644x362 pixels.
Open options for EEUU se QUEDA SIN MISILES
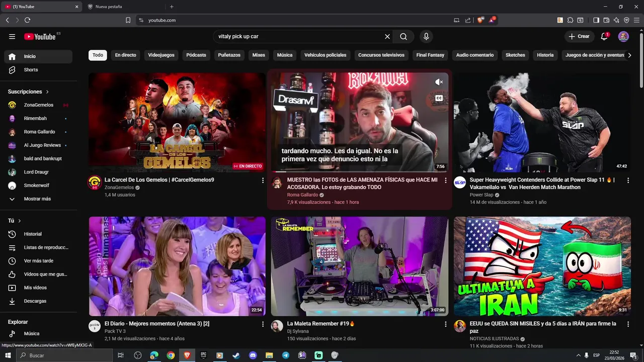click(x=628, y=324)
